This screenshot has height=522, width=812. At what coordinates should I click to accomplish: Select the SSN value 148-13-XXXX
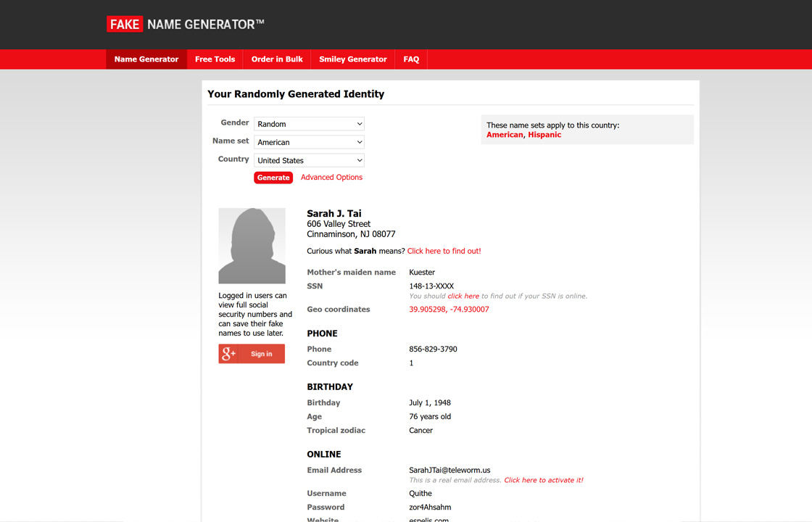(431, 286)
